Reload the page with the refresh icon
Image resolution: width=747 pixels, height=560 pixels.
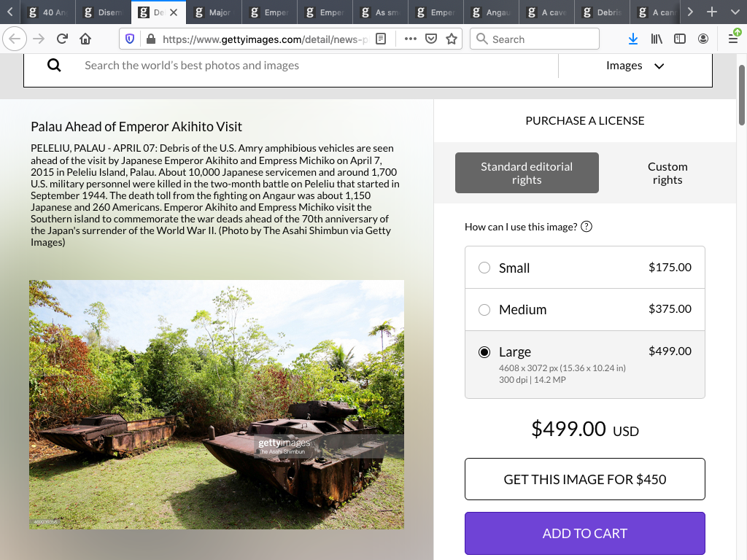coord(62,39)
